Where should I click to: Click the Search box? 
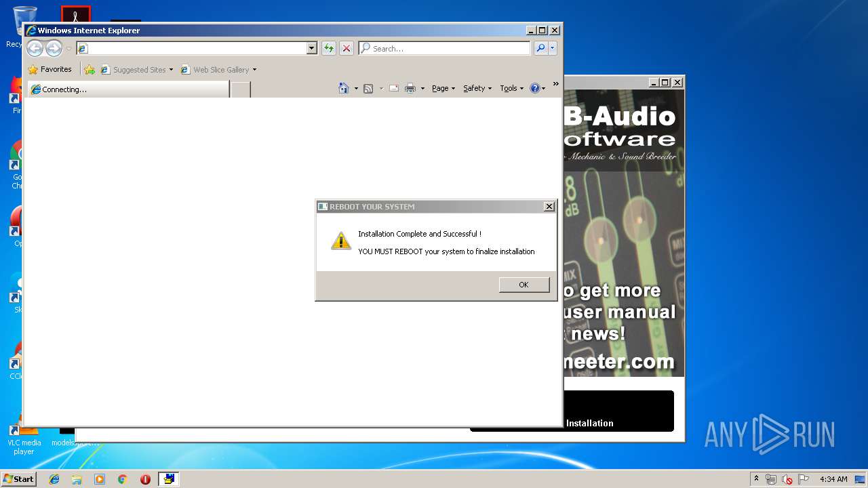point(445,48)
